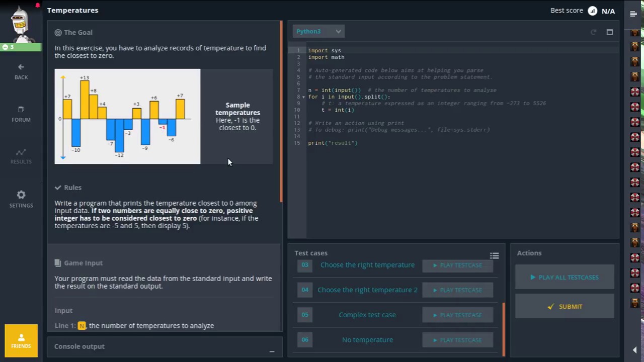Expand the code editor to fullscreen

point(610,32)
